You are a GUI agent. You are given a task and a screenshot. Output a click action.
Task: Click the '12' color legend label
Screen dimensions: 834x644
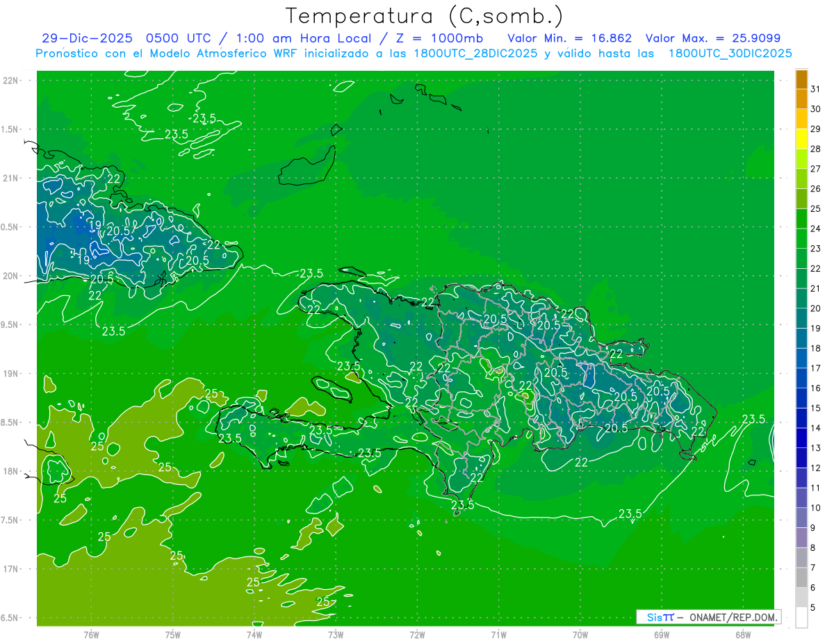[816, 468]
